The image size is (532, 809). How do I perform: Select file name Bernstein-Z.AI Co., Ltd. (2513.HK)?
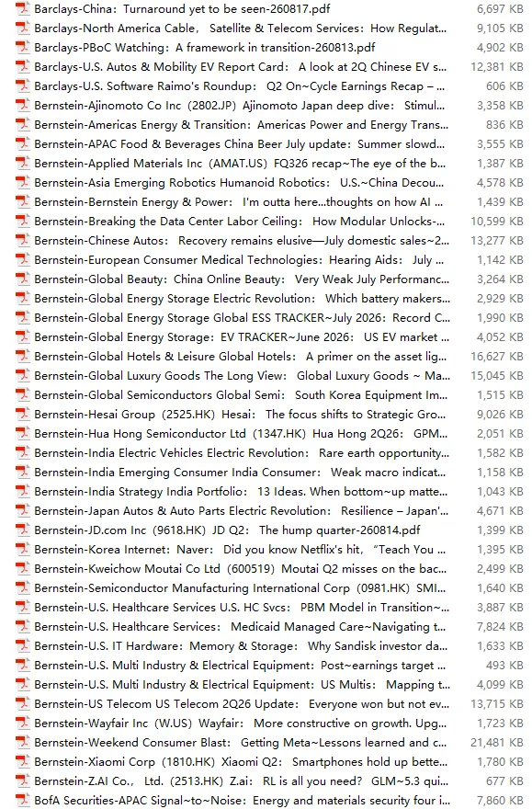pos(242,781)
